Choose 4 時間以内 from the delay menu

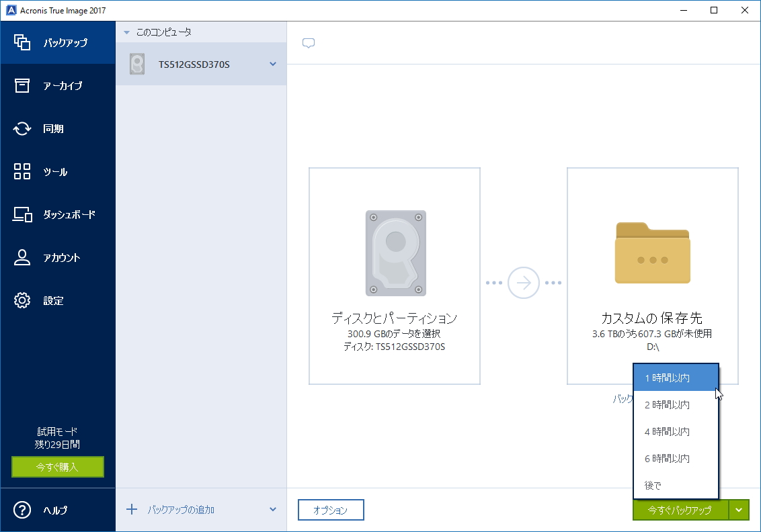point(676,432)
